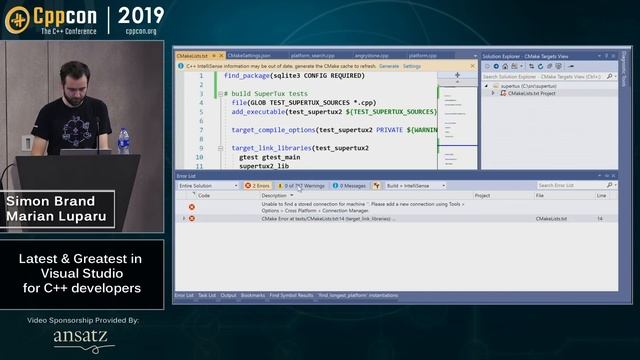
Task: Sort by the File column header
Action: pyautogui.click(x=540, y=196)
